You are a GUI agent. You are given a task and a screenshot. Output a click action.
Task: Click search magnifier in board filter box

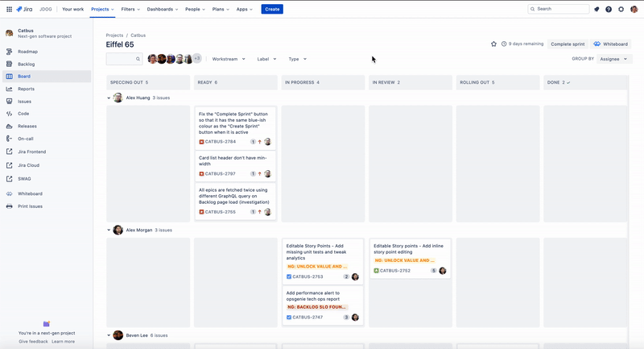pyautogui.click(x=138, y=59)
